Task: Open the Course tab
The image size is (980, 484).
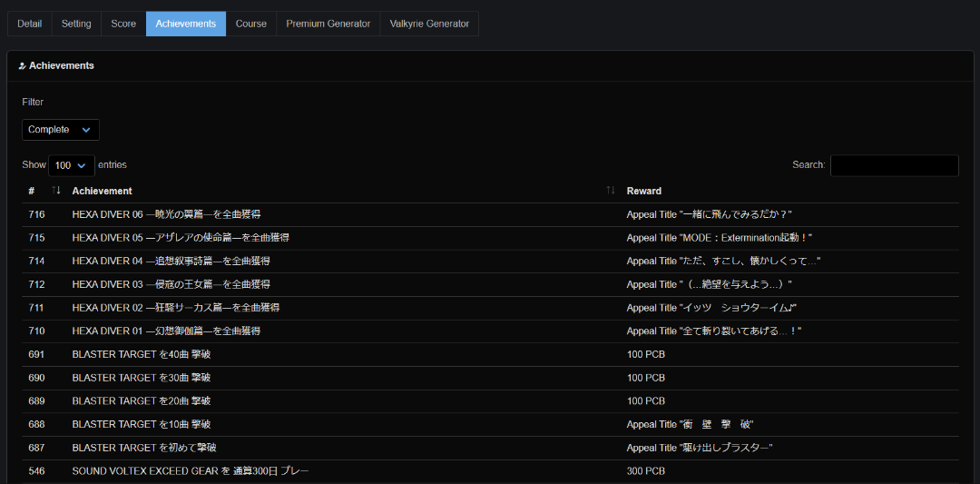Action: click(251, 24)
